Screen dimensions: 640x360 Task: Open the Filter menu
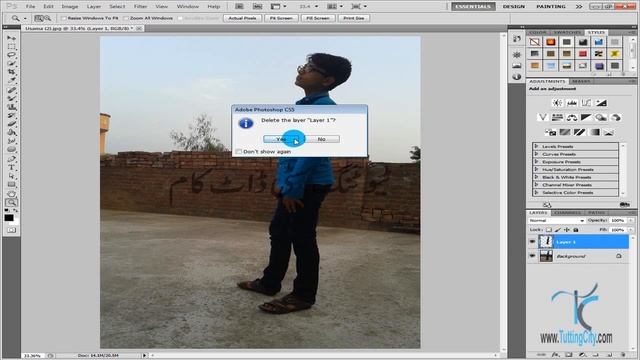[140, 7]
